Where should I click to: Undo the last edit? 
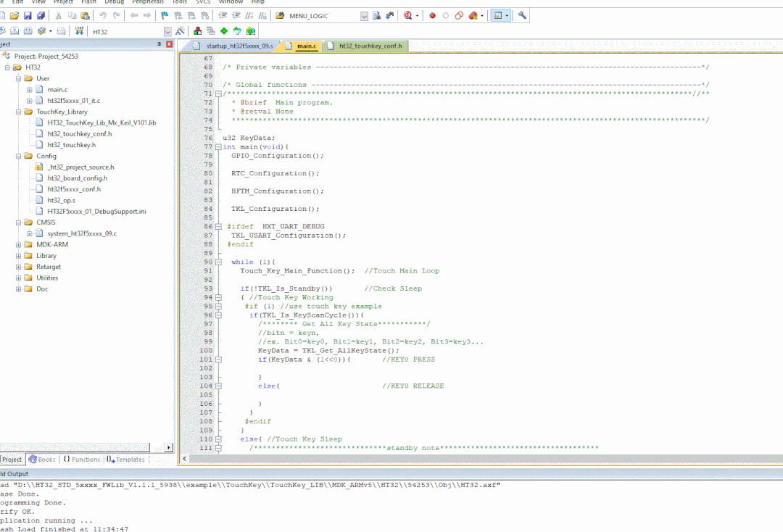coord(103,16)
